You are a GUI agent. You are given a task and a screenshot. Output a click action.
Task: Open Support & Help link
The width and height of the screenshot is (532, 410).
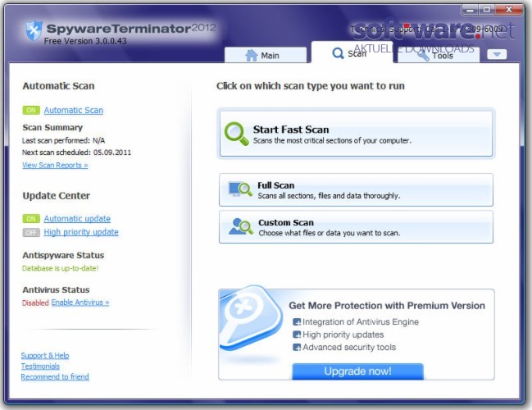(45, 355)
